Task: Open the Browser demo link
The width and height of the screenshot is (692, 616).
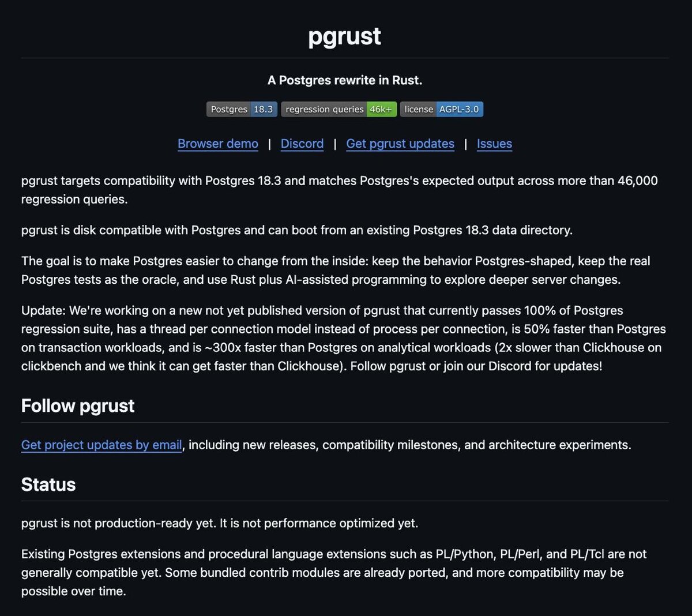Action: click(218, 144)
